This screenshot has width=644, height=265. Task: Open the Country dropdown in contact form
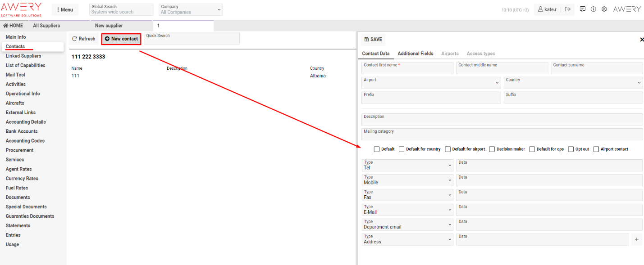tap(573, 83)
